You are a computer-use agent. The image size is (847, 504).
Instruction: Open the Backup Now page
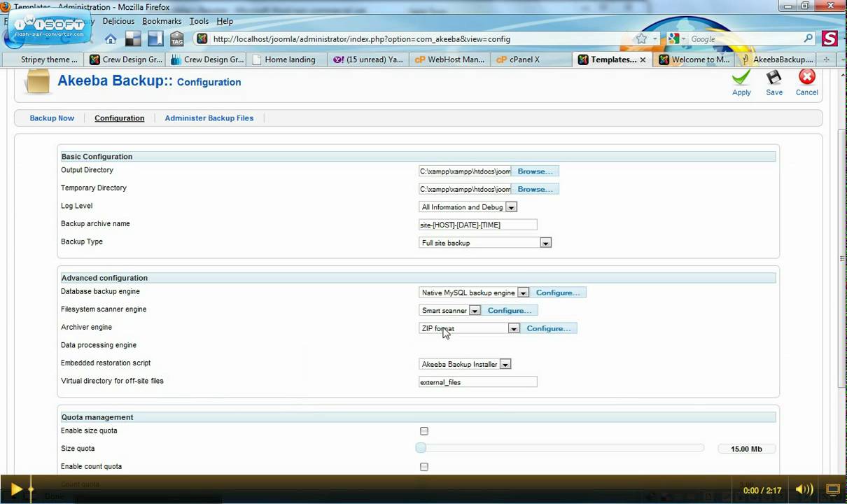(52, 118)
